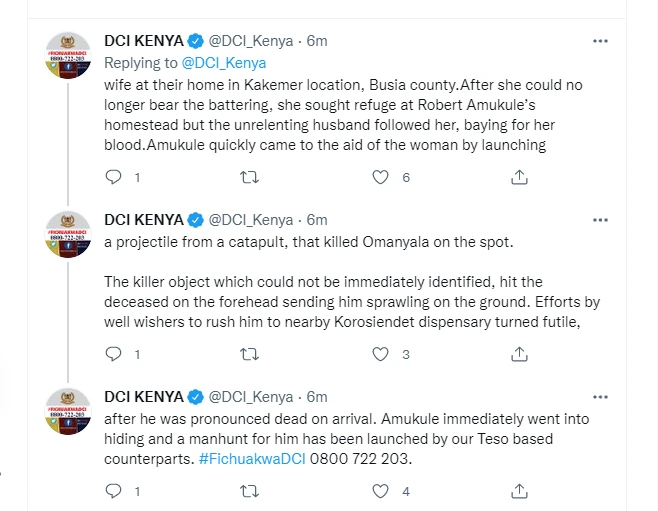Like the catapult tweet with 3 likes
Screen dimensions: 658x511
click(380, 354)
